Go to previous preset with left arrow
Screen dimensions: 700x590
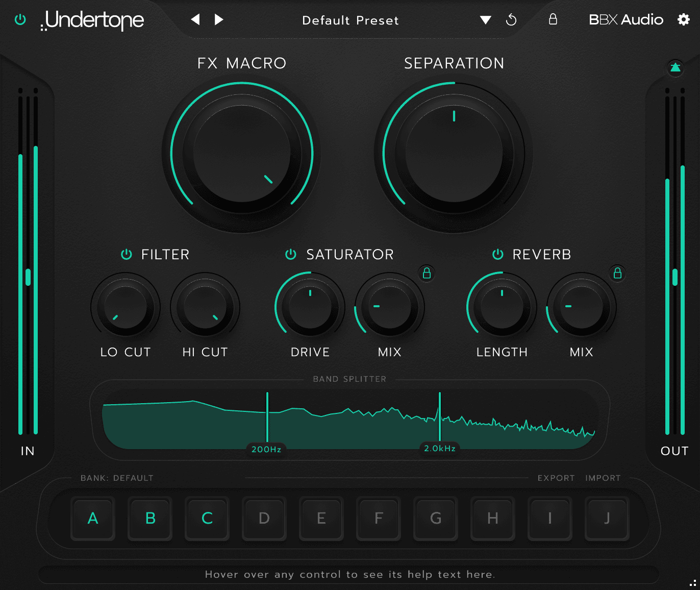coord(195,20)
